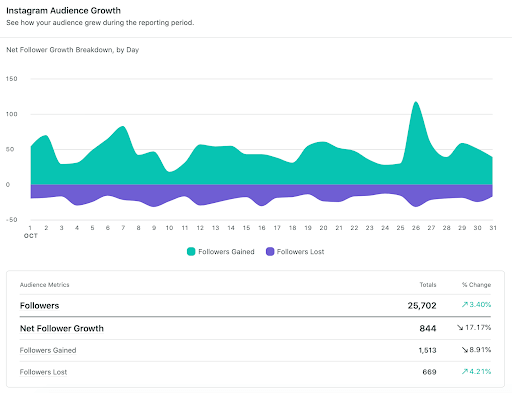This screenshot has height=393, width=512.
Task: Click the Net Follower Growth down arrow icon
Action: click(x=460, y=328)
